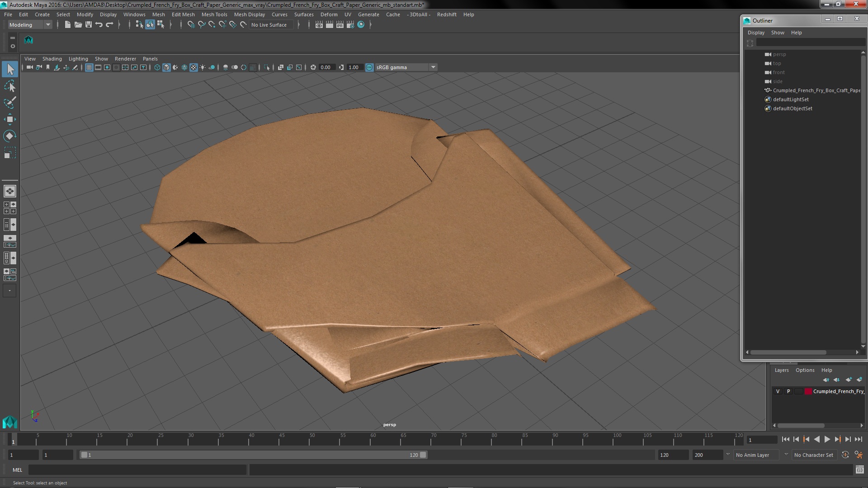Open the Edit Mesh menu
The width and height of the screenshot is (868, 488).
(183, 14)
